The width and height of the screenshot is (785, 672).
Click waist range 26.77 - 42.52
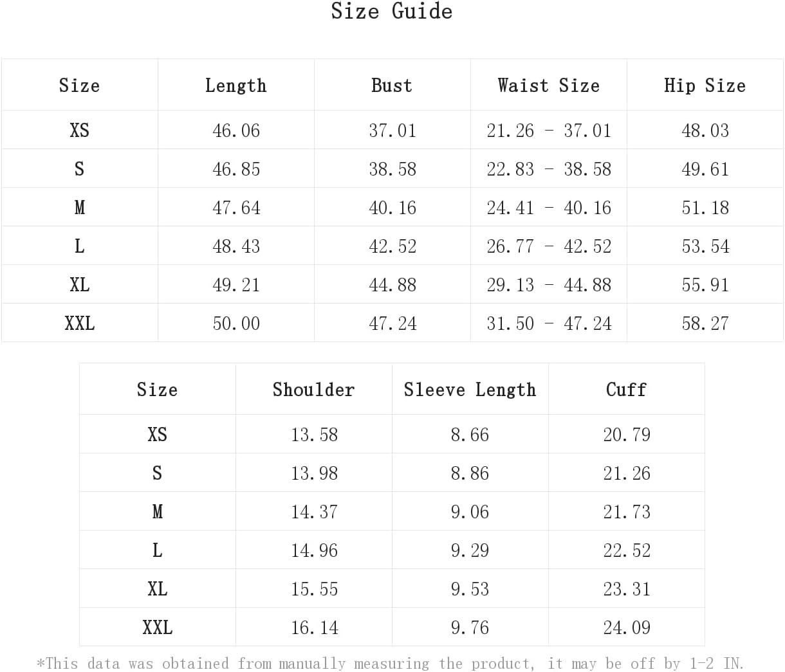point(549,246)
